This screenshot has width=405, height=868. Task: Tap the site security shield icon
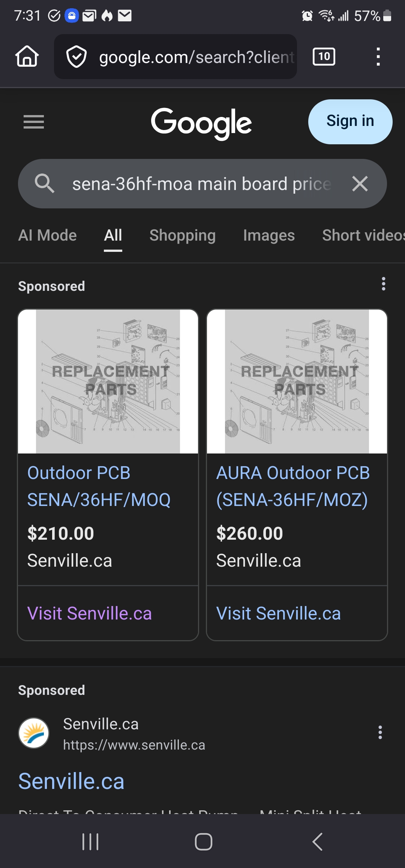coord(76,57)
